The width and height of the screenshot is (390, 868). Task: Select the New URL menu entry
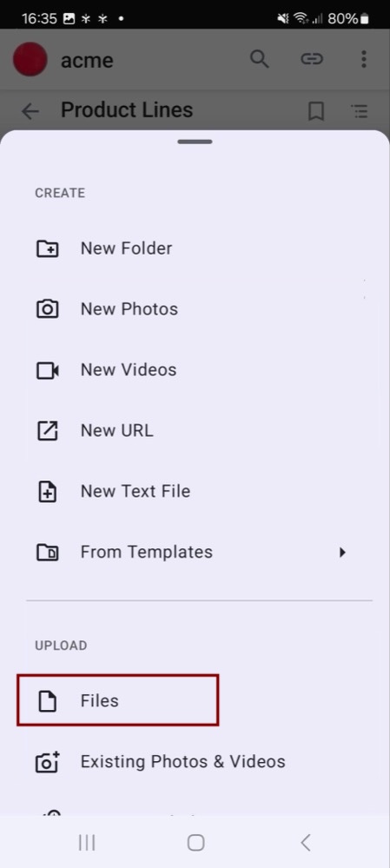click(x=195, y=431)
